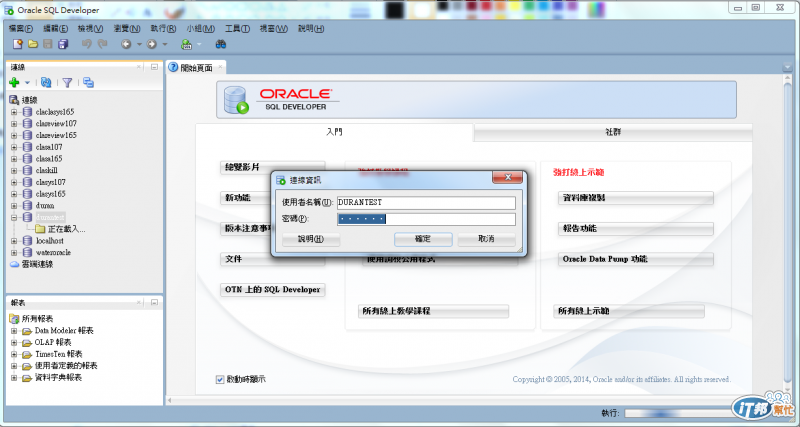The width and height of the screenshot is (800, 427).
Task: Click the Save All toolbar icon
Action: pyautogui.click(x=63, y=44)
